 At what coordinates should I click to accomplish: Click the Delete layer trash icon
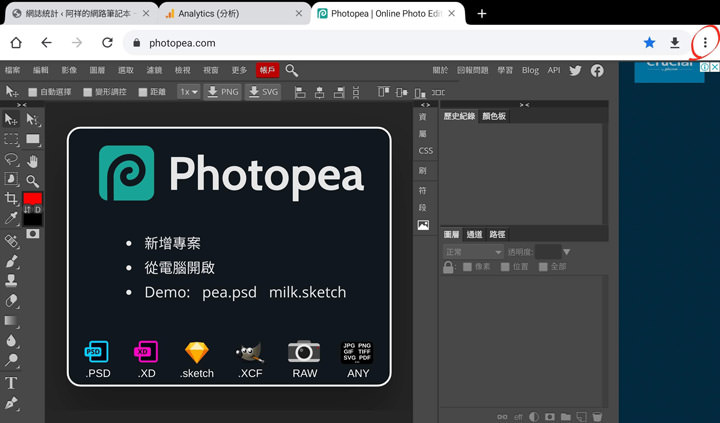(x=596, y=417)
